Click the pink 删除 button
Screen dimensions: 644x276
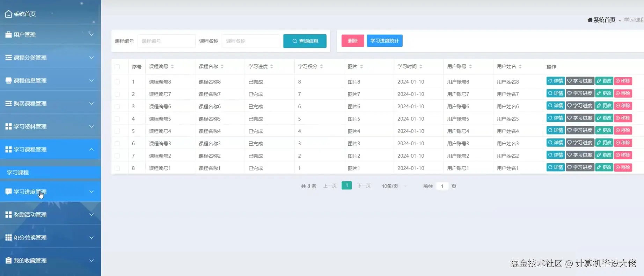pyautogui.click(x=353, y=41)
